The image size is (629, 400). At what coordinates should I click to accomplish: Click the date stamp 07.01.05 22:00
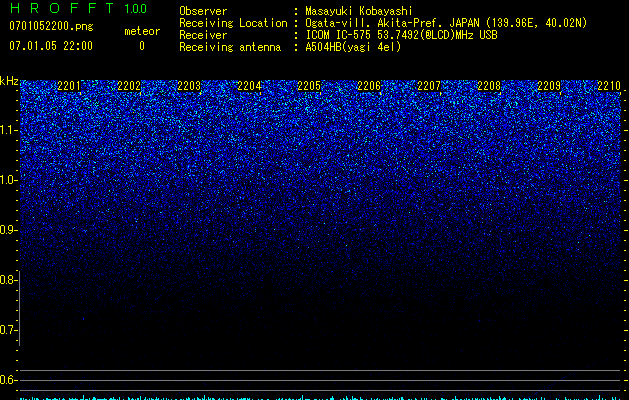pos(51,46)
